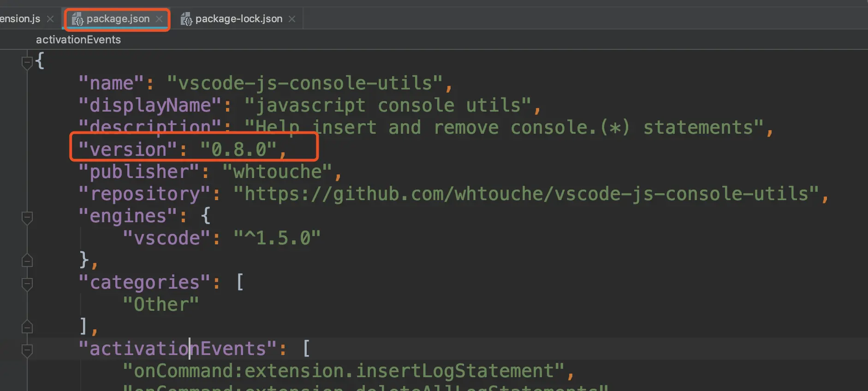Click the categories closing bracket fold marker
Viewport: 868px width, 391px height.
click(27, 327)
